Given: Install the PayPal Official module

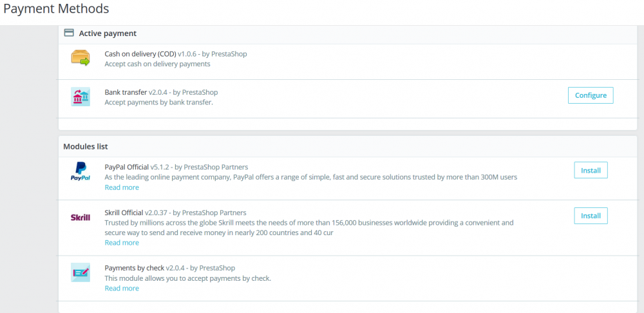Looking at the screenshot, I should pos(591,171).
